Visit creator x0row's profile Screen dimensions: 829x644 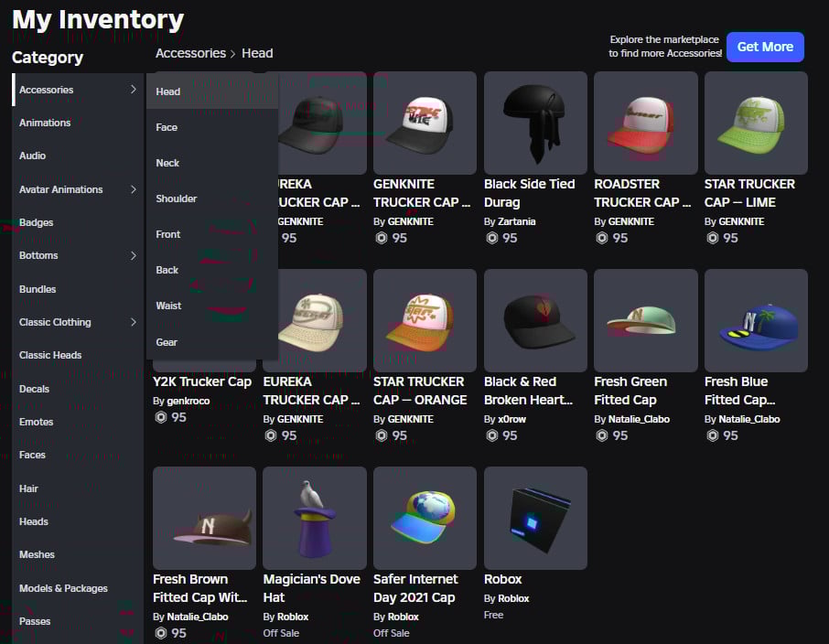pos(511,419)
